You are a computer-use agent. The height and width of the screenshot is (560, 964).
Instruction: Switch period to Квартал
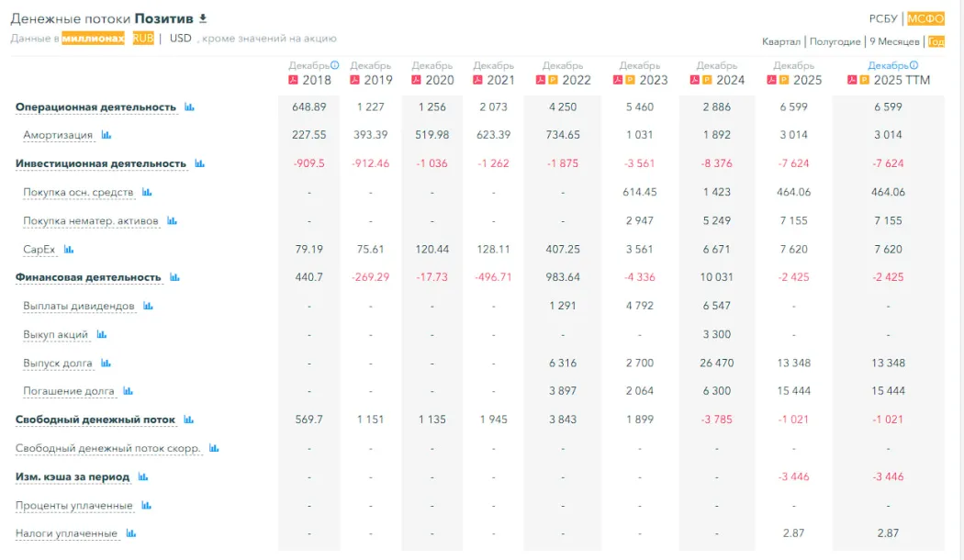(781, 41)
